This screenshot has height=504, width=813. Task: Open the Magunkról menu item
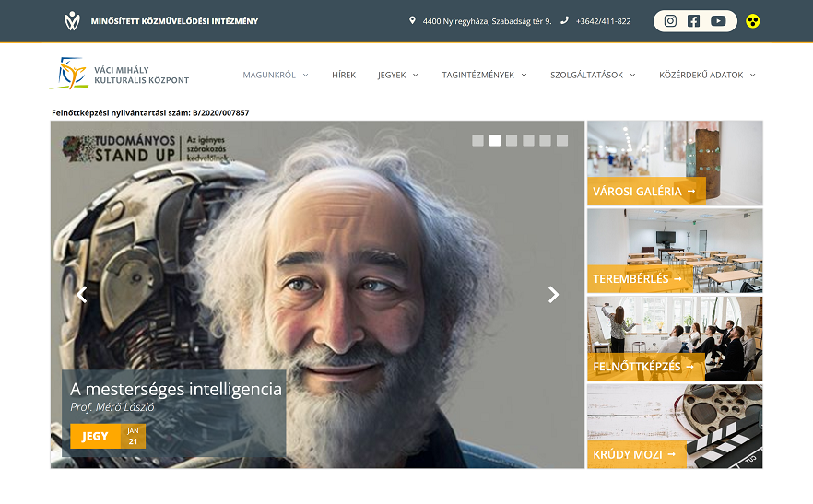click(269, 75)
